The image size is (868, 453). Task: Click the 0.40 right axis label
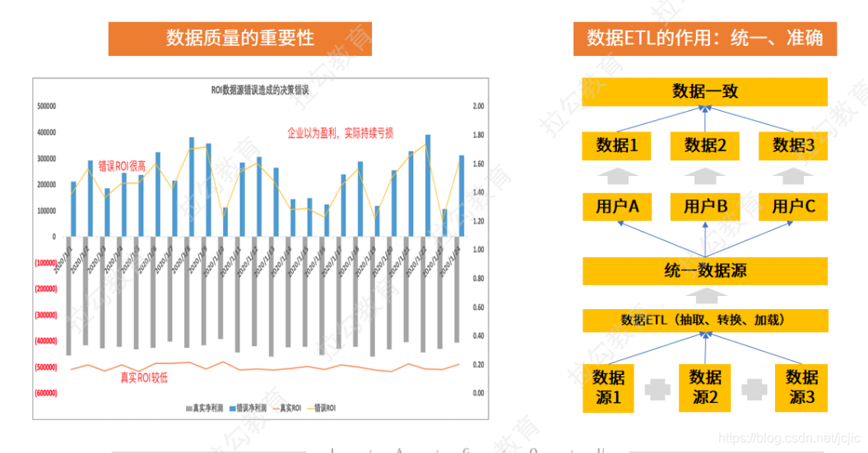[x=478, y=335]
